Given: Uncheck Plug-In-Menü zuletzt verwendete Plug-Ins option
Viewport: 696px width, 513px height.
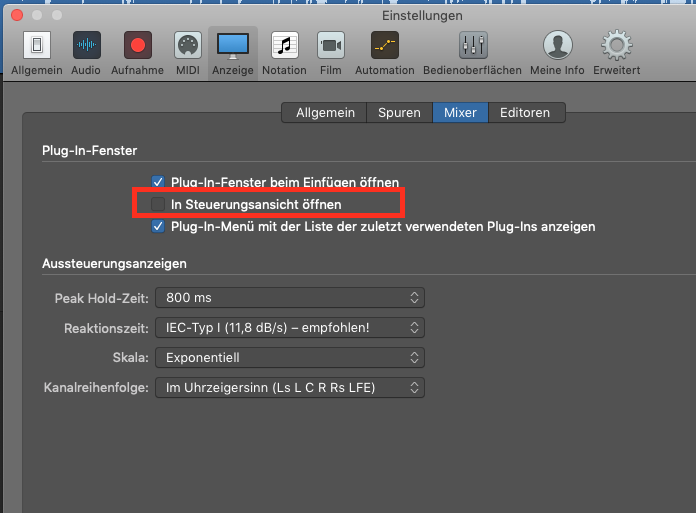Looking at the screenshot, I should coord(158,227).
